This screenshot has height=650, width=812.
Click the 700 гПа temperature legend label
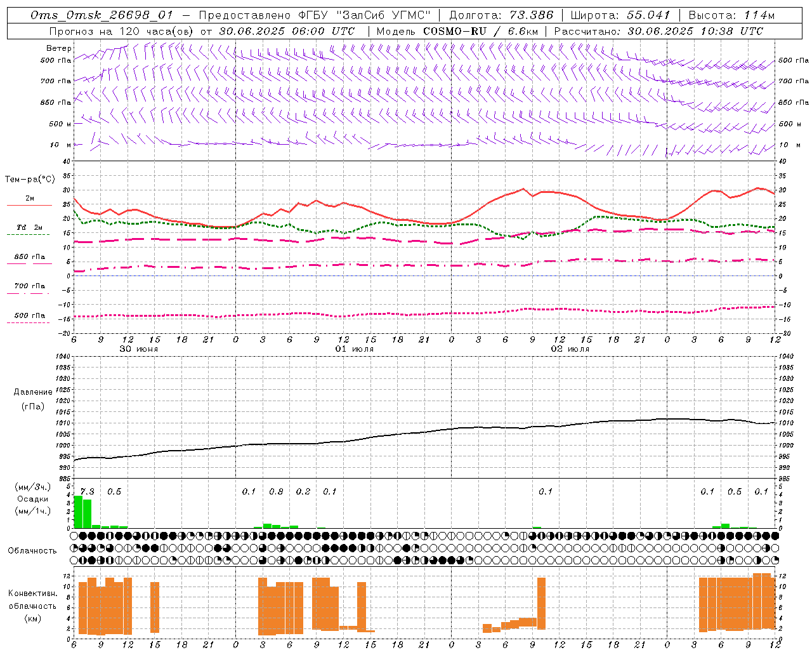click(x=29, y=286)
